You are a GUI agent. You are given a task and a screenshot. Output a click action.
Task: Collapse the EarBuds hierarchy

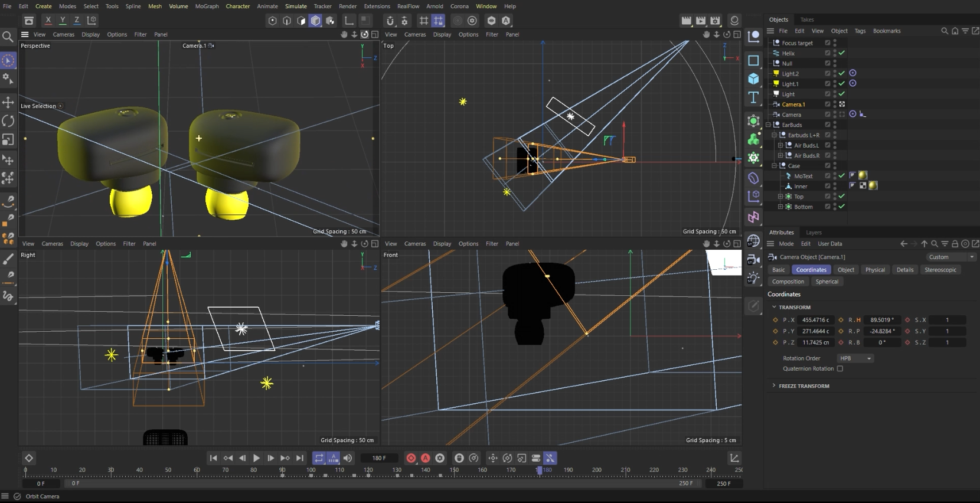coord(768,125)
